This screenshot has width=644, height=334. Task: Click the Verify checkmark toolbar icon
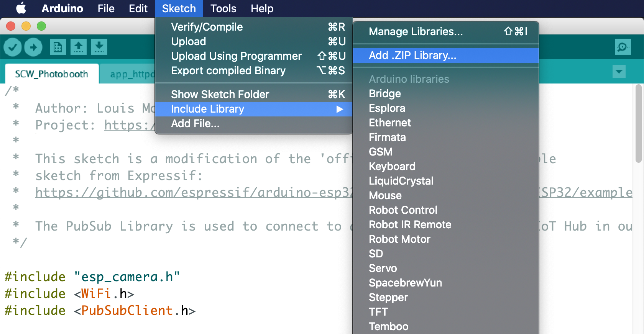pos(13,47)
